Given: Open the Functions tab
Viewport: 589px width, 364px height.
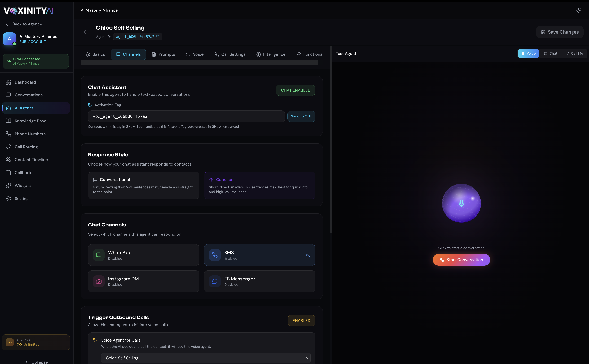Looking at the screenshot, I should (x=309, y=54).
